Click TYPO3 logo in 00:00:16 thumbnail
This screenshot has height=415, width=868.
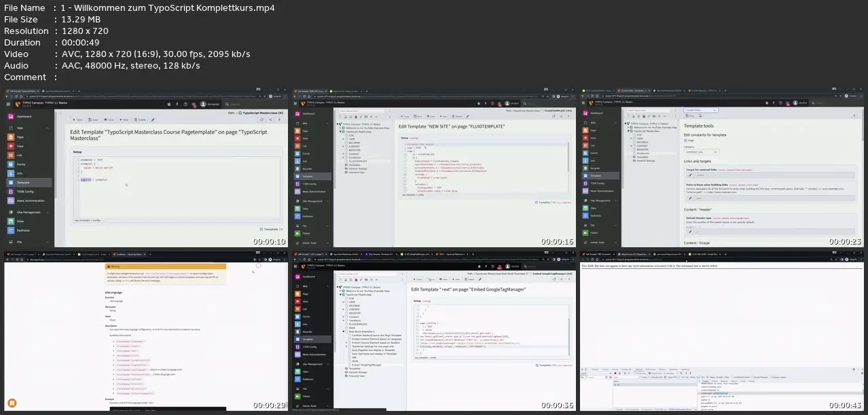point(303,103)
